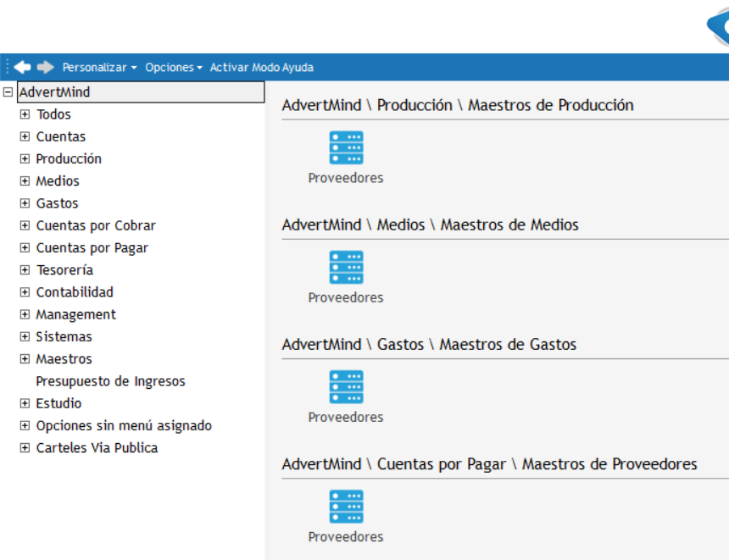This screenshot has height=560, width=729.
Task: Select Presupuesto de Ingresos in the tree
Action: 111,381
